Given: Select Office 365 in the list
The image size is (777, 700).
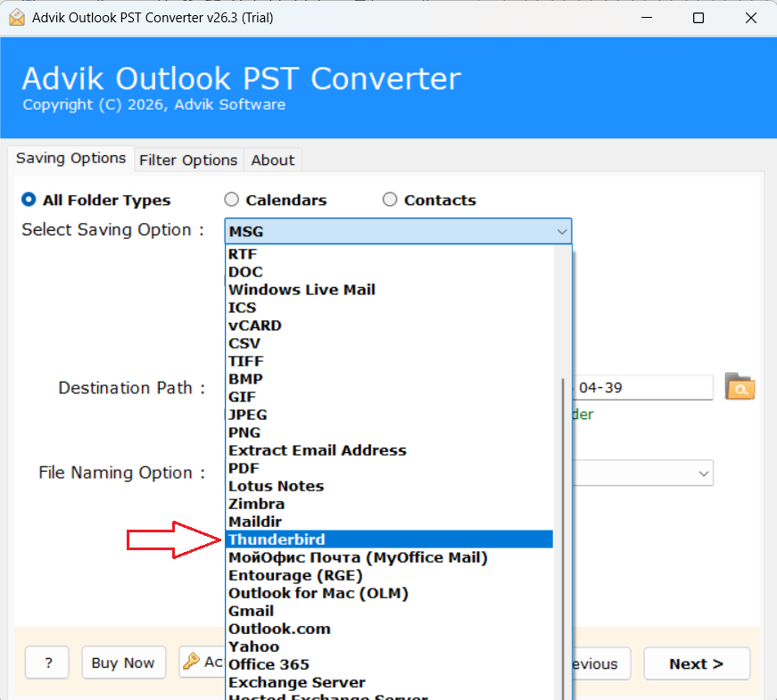Looking at the screenshot, I should tap(390, 664).
